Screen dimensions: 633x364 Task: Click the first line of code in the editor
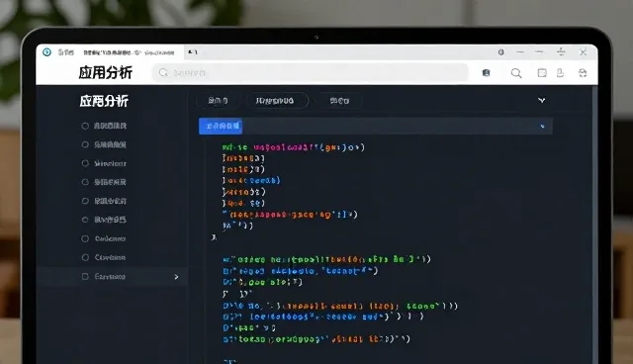[x=293, y=147]
